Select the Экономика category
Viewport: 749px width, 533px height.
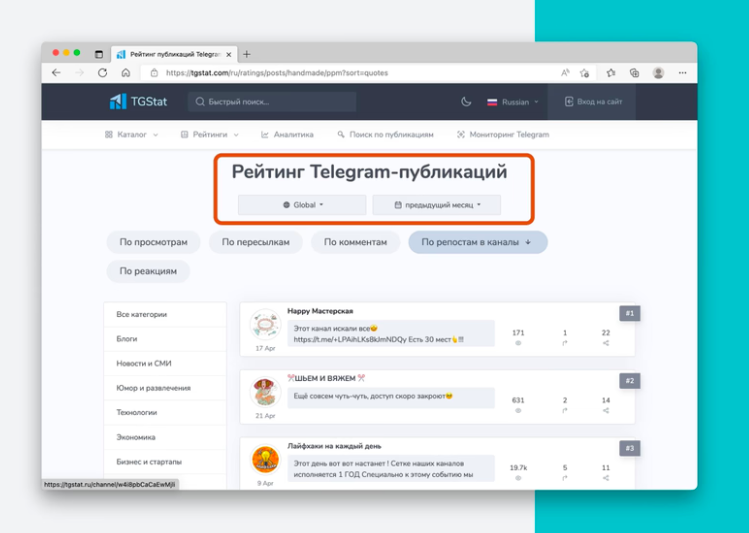pyautogui.click(x=165, y=437)
